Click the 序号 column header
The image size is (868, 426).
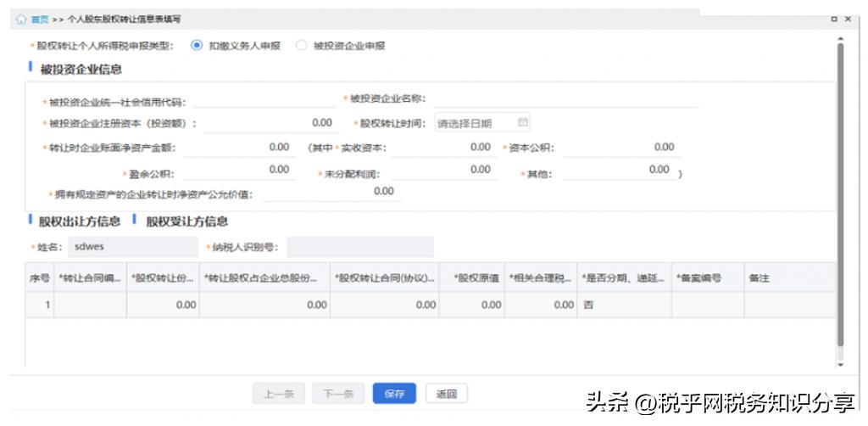[x=39, y=278]
